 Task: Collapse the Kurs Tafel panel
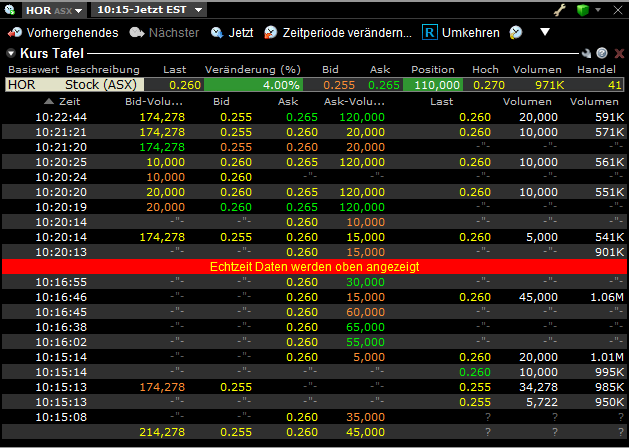pyautogui.click(x=10, y=53)
